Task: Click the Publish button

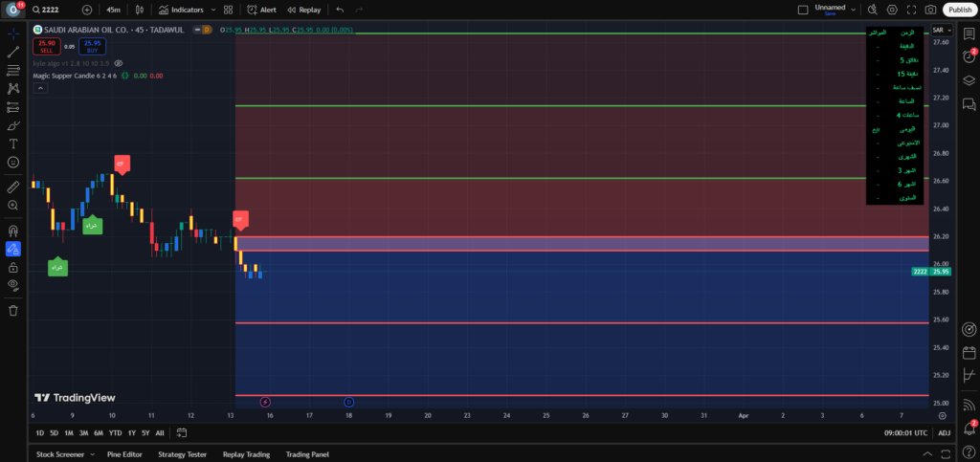Action: 959,10
